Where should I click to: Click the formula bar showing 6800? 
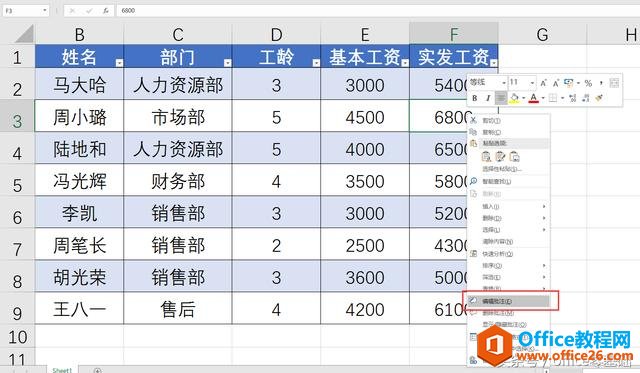(x=378, y=11)
